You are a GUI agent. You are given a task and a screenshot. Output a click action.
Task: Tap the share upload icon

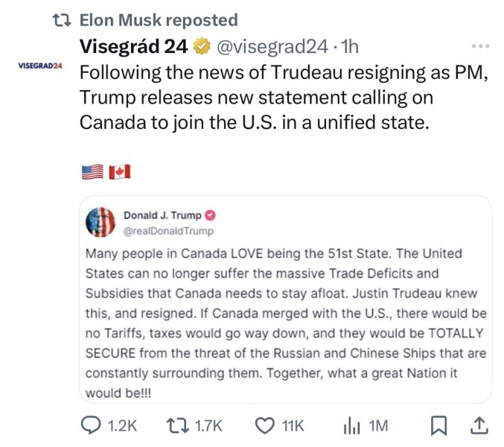[x=480, y=424]
